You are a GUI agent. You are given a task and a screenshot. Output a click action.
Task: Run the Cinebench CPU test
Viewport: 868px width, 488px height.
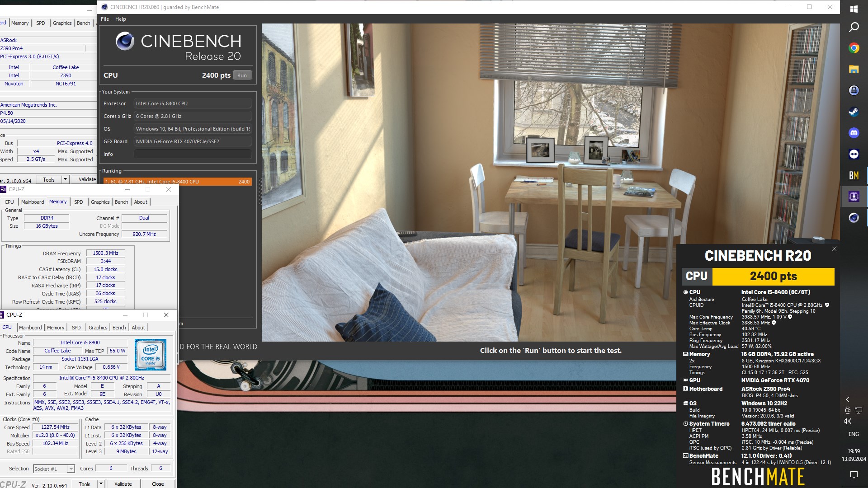242,75
